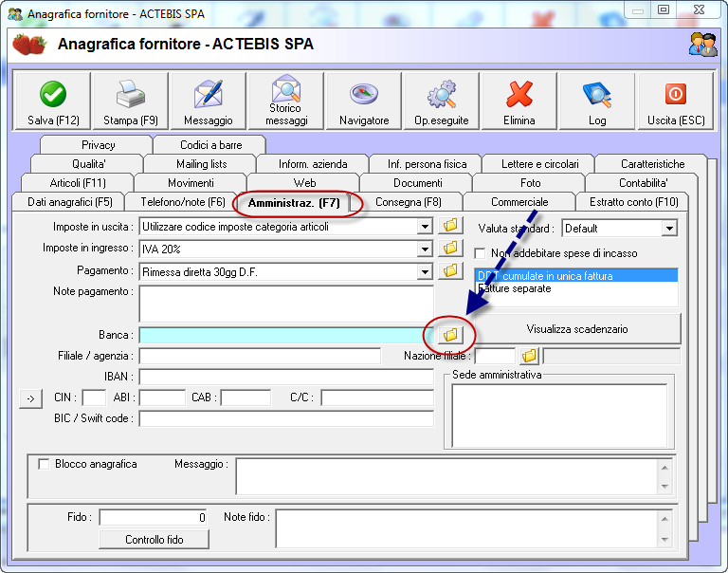The image size is (728, 573).
Task: Switch to the Codici a barre tab
Action: click(x=210, y=145)
